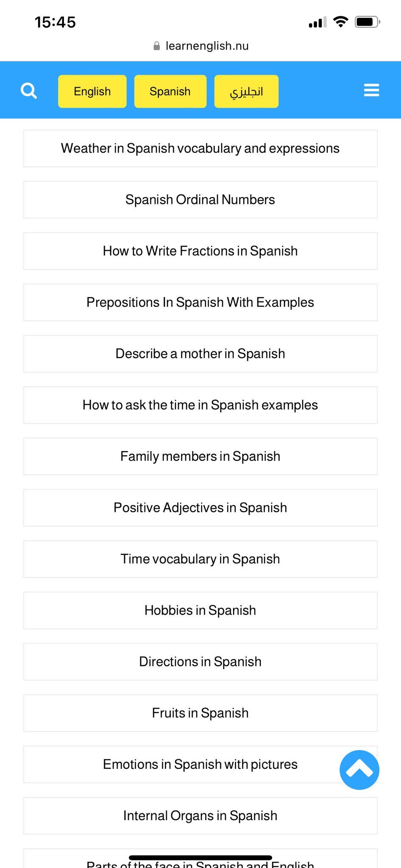Open Describe a mother in Spanish
Viewport: 401px width, 868px height.
coord(200,353)
